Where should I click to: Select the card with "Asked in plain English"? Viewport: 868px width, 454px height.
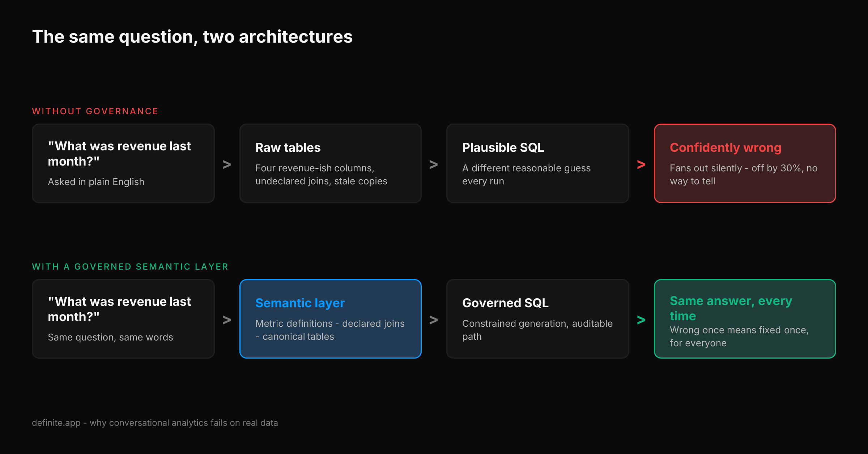click(123, 163)
